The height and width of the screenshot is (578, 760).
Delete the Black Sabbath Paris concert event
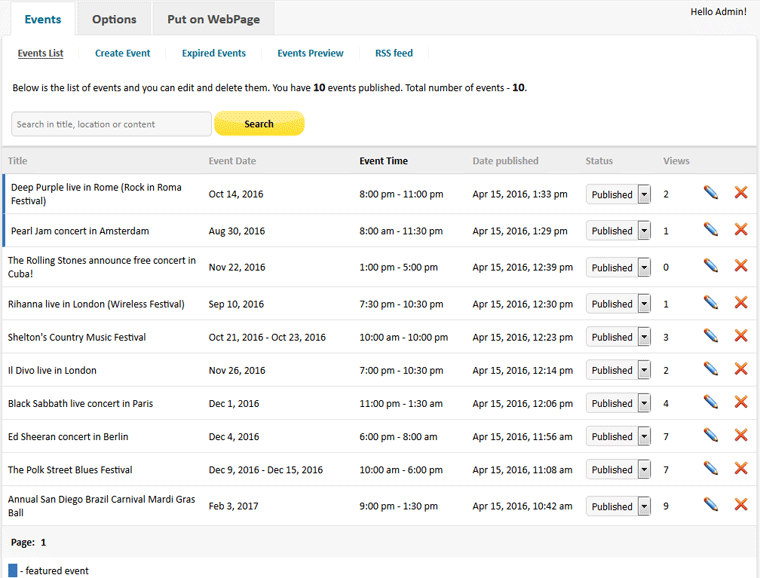click(x=741, y=402)
